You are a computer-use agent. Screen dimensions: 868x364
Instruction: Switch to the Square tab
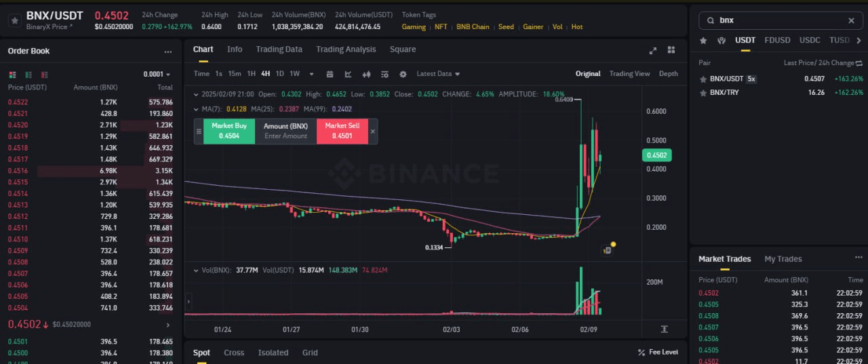click(403, 49)
